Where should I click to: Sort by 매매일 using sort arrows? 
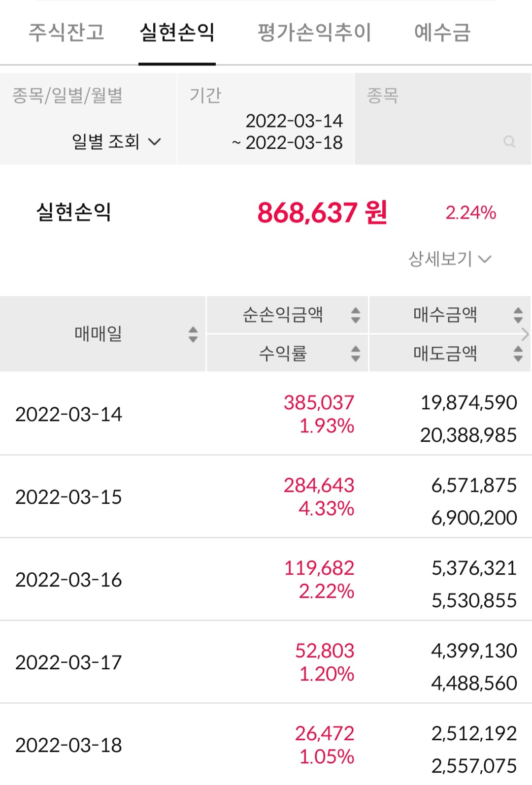[x=193, y=334]
